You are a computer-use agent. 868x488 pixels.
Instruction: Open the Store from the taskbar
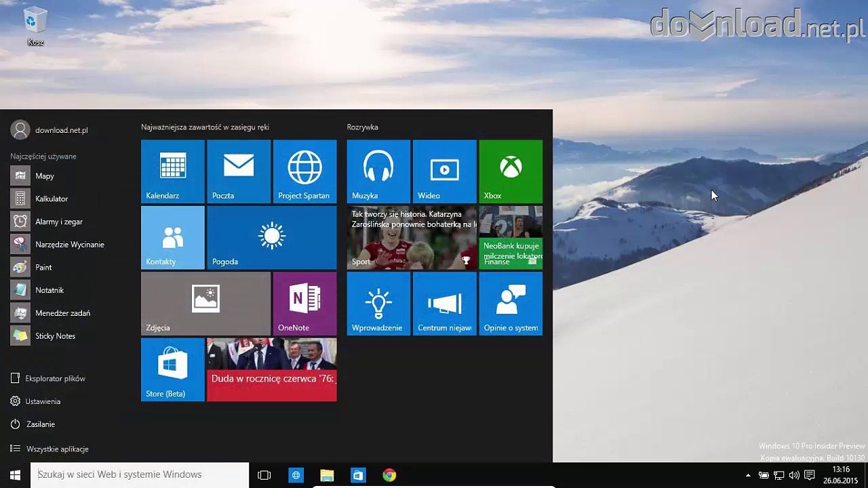[x=358, y=475]
